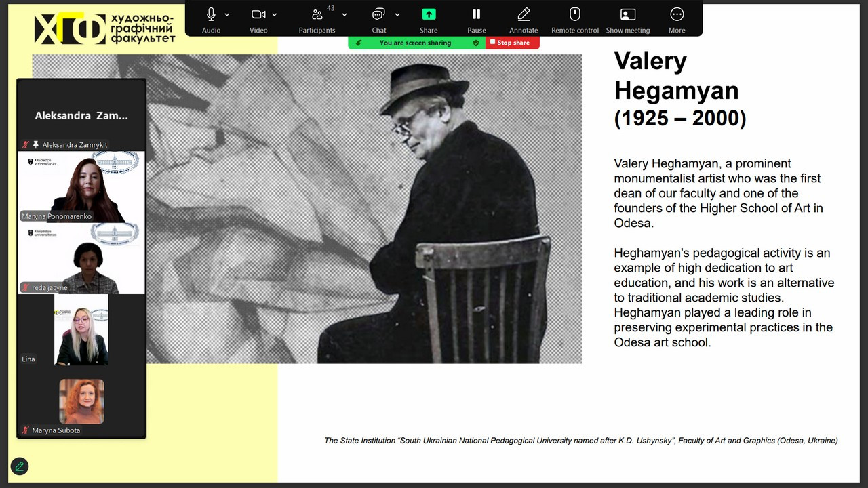Open the Participants panel icon
Viewport: 868px width, 488px height.
317,14
